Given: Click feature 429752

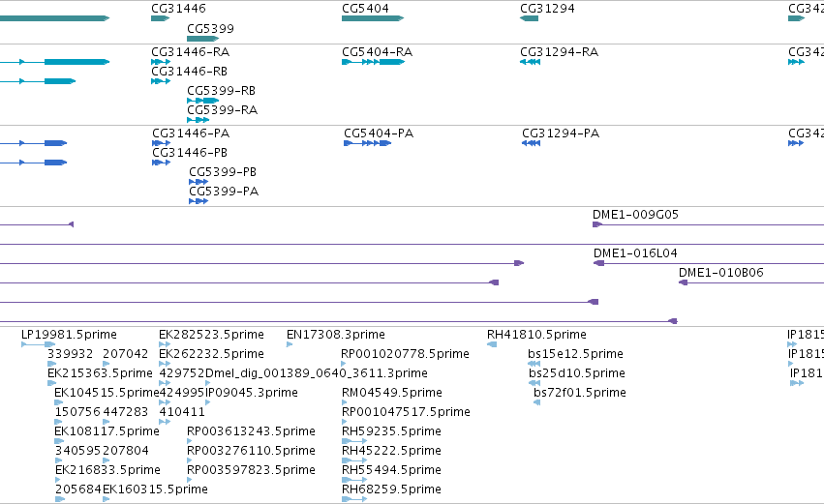Looking at the screenshot, I should 182,373.
